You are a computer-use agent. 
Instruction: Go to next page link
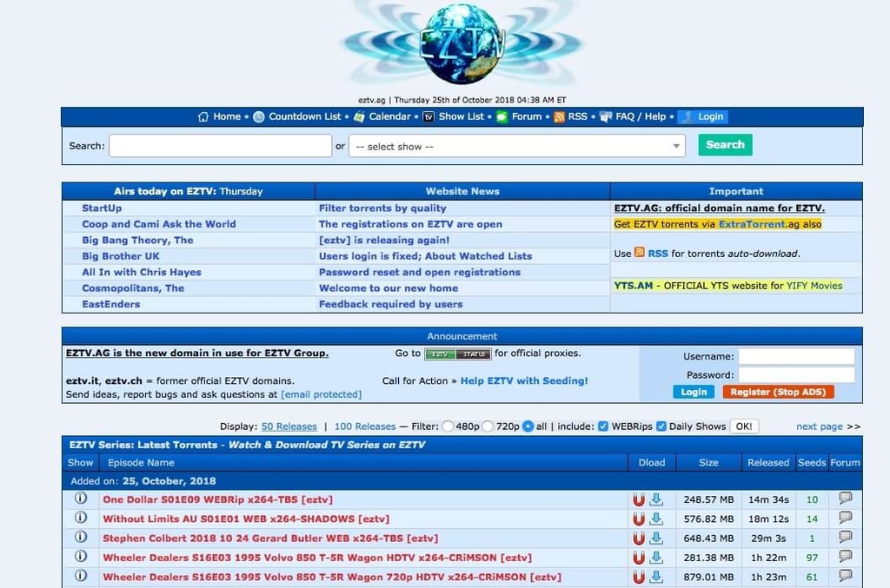[x=820, y=426]
